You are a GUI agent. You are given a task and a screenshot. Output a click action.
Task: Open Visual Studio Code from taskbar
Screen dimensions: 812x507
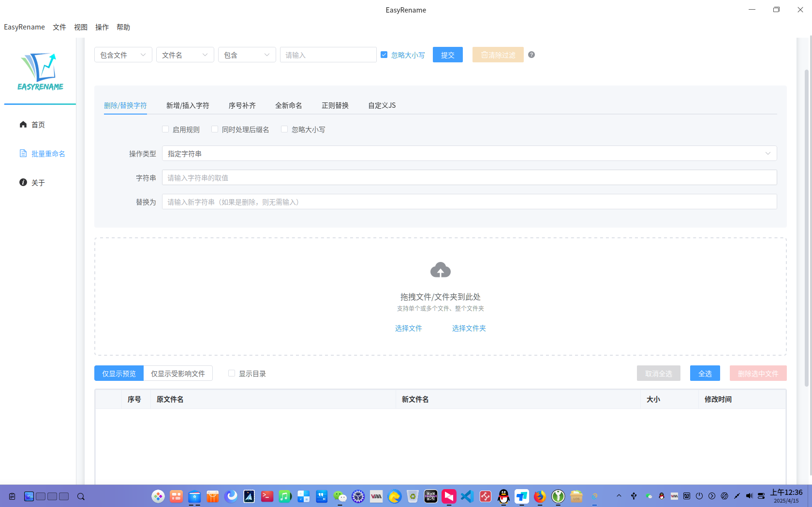pyautogui.click(x=467, y=496)
